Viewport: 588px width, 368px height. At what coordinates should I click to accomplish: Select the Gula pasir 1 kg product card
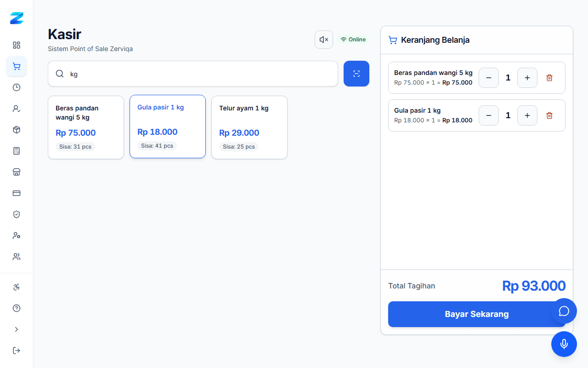(x=168, y=126)
